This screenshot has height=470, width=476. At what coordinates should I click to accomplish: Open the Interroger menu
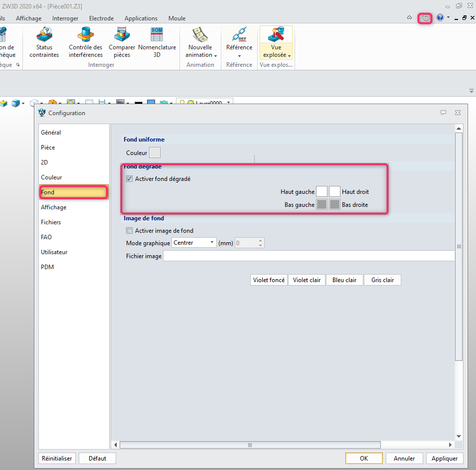point(65,18)
